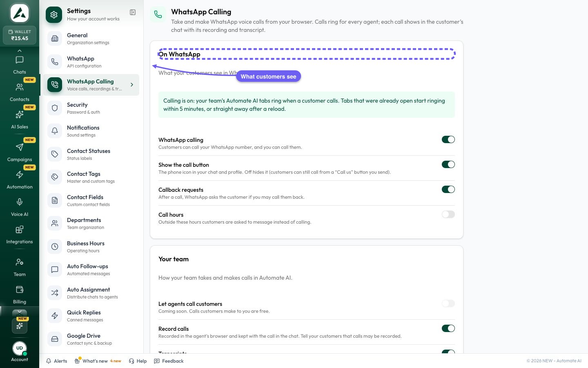Screen dimensions: 588x368
Task: Click the sparkle NEW button above Account
Action: coord(20,325)
